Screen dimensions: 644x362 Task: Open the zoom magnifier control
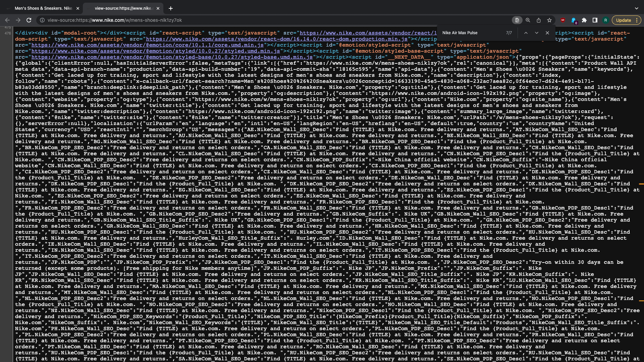(528, 20)
